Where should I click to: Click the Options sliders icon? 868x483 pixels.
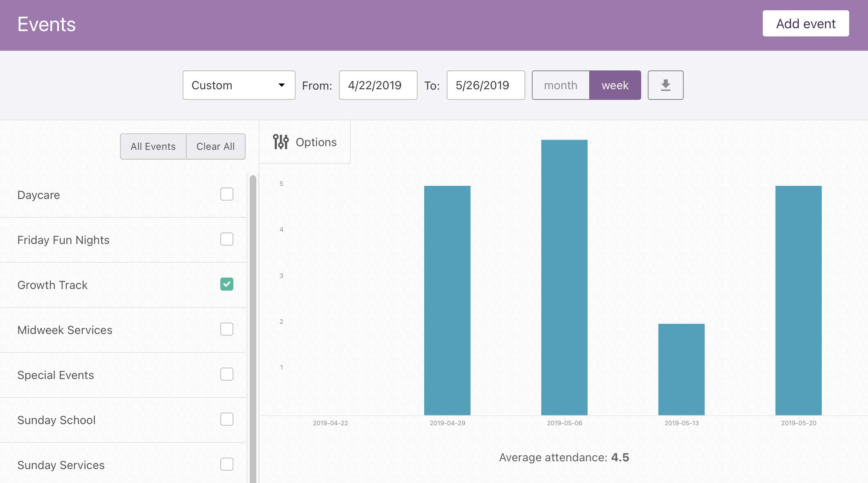[x=281, y=142]
